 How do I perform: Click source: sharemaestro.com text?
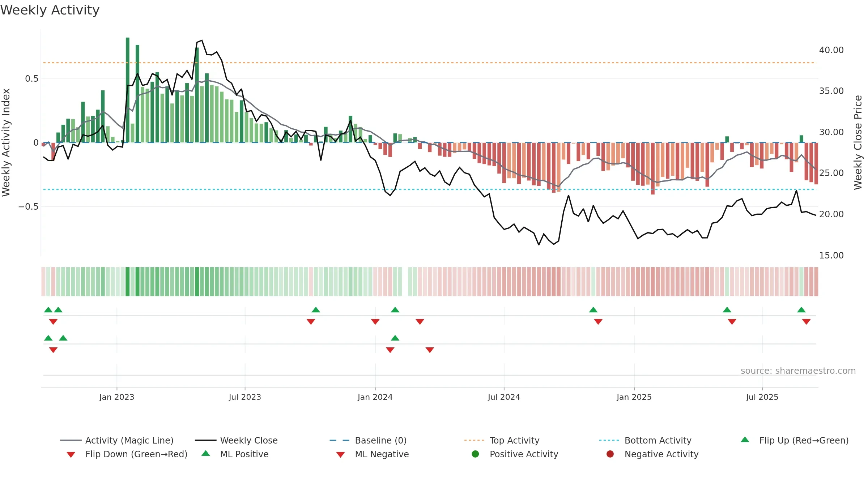pyautogui.click(x=798, y=371)
